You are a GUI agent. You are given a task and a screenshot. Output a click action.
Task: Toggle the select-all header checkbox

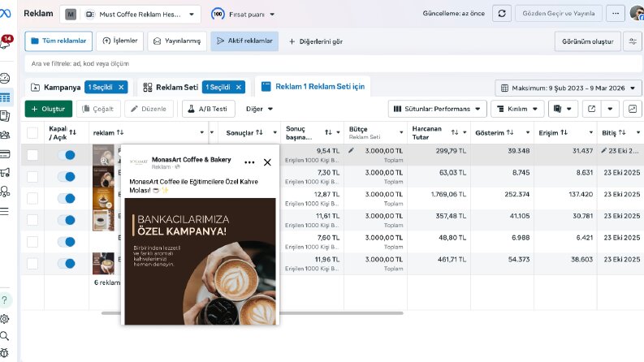tap(32, 133)
